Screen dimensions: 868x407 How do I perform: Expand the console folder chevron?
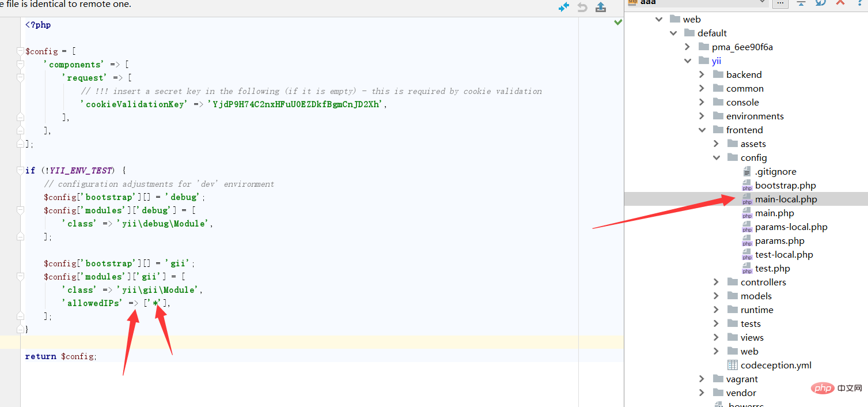tap(702, 102)
